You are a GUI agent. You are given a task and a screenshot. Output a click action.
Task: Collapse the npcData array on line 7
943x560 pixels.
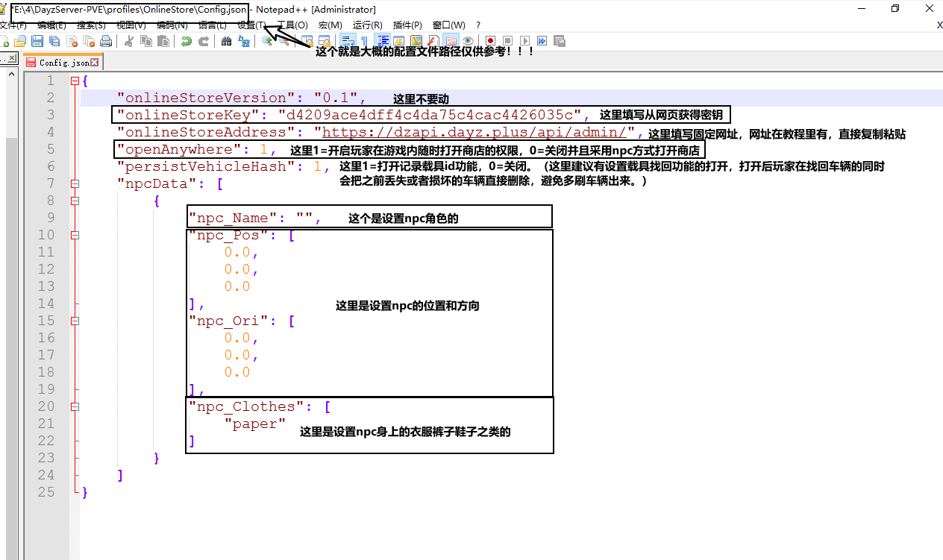[x=75, y=183]
